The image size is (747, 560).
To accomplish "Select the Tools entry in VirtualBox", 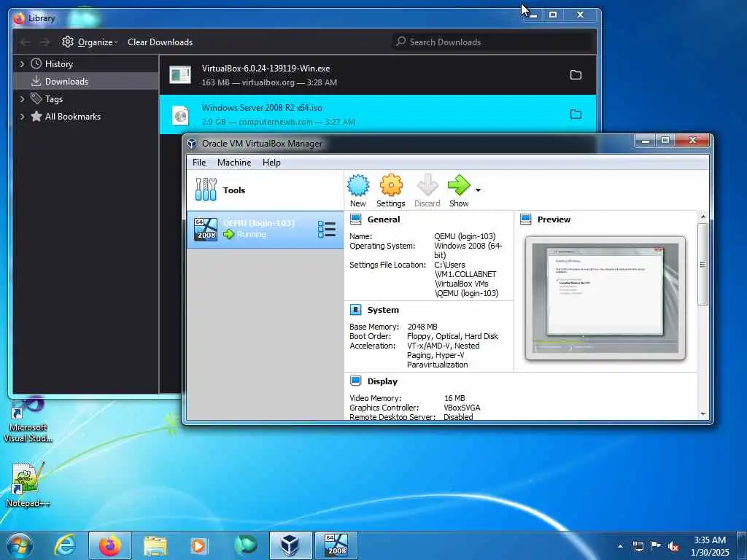I will (265, 190).
